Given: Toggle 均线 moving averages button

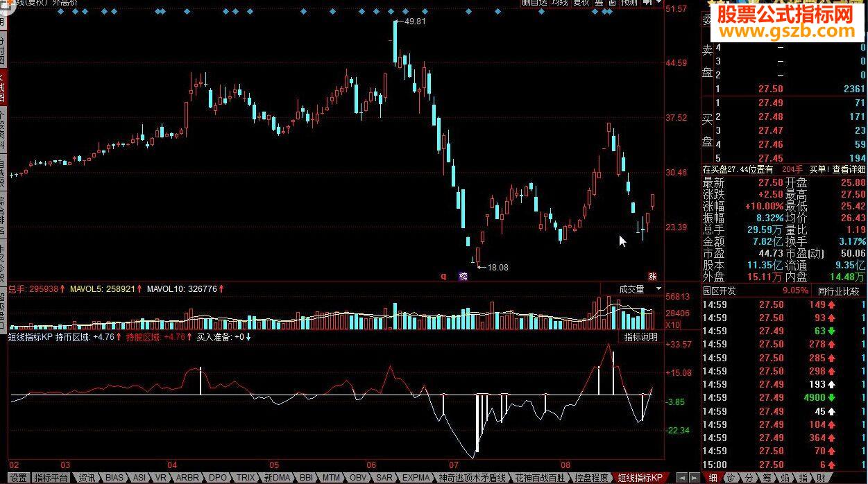Looking at the screenshot, I should 559,3.
